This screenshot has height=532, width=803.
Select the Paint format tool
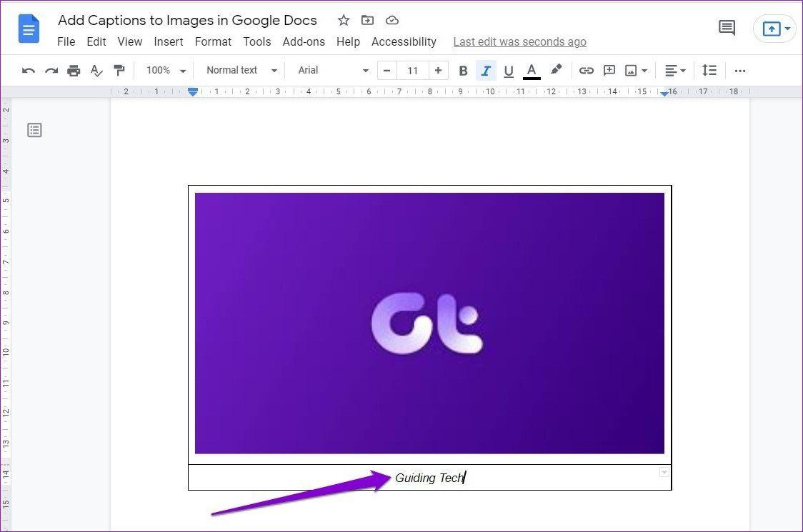[x=119, y=70]
